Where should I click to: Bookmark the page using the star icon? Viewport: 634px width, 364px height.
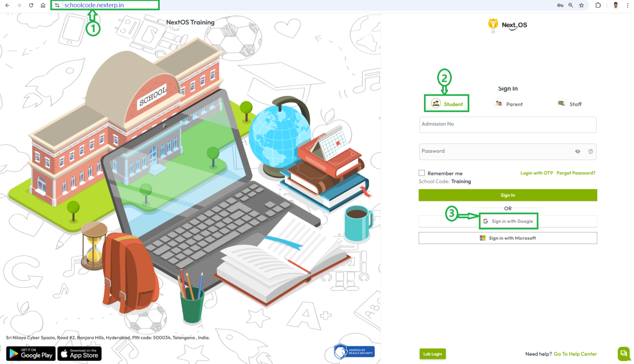pos(582,5)
